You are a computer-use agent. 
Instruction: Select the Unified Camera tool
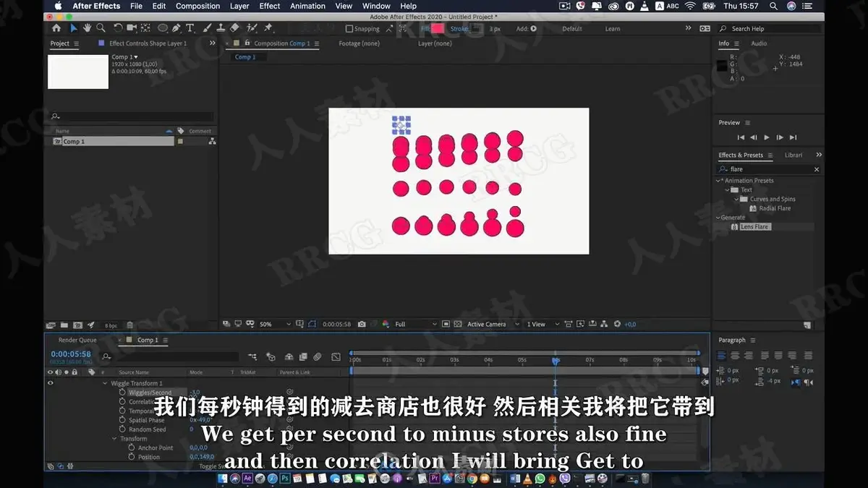(132, 28)
